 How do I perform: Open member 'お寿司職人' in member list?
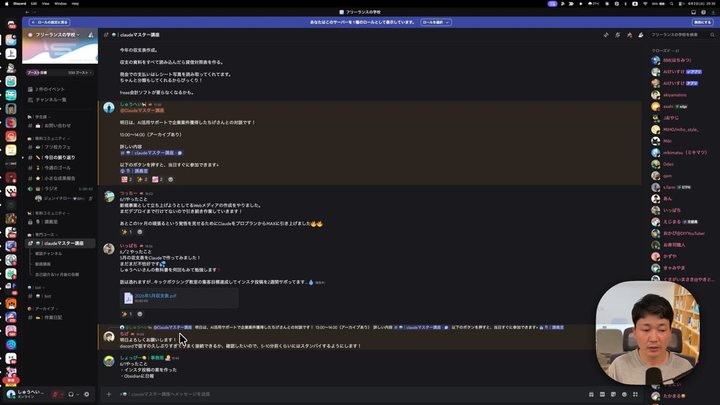pyautogui.click(x=674, y=245)
